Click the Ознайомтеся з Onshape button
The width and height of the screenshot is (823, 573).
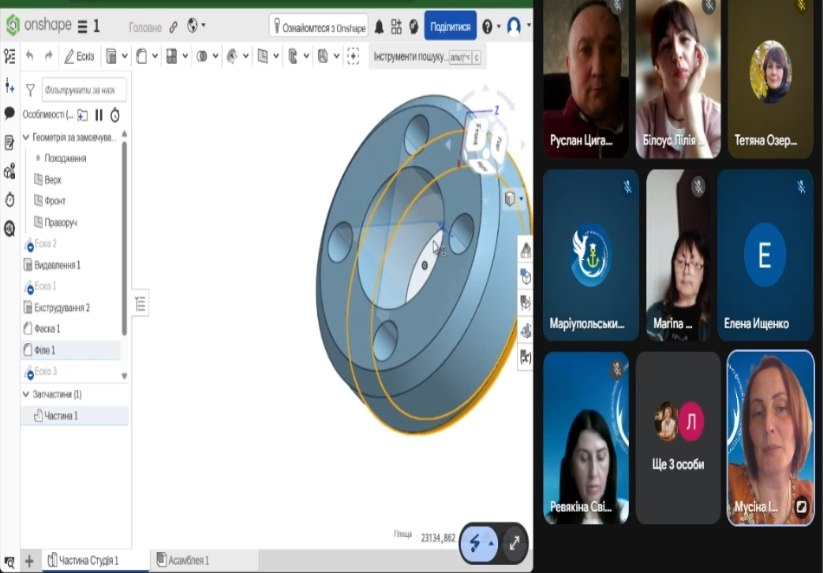point(318,26)
